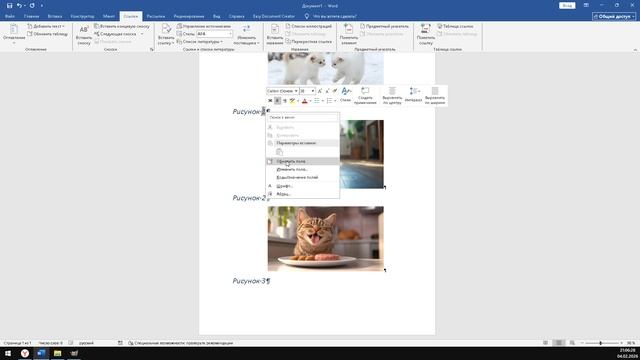Click paste option icon in context menu
The height and width of the screenshot is (360, 640).
pos(280,152)
